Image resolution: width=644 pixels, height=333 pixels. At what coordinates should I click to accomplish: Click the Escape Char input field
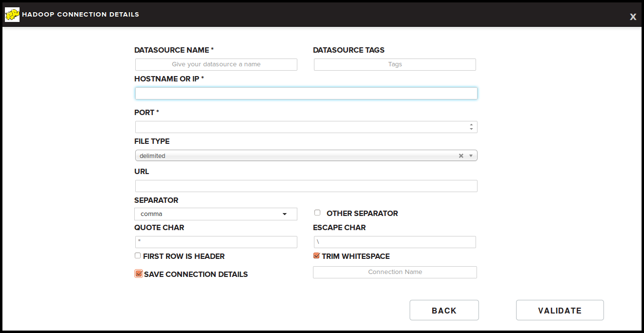395,242
